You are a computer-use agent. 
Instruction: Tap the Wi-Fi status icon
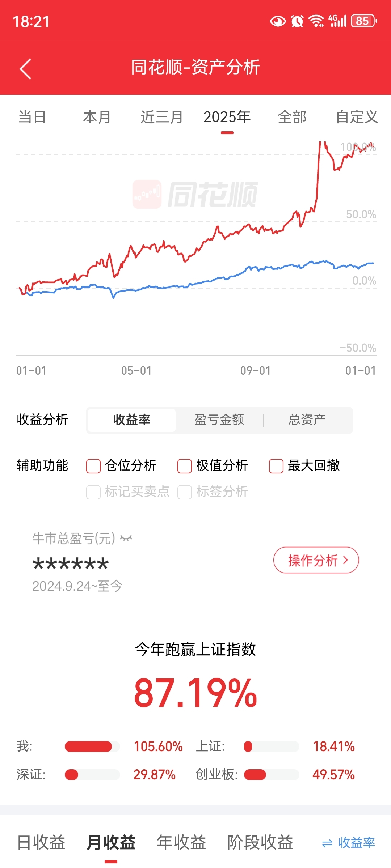point(316,21)
